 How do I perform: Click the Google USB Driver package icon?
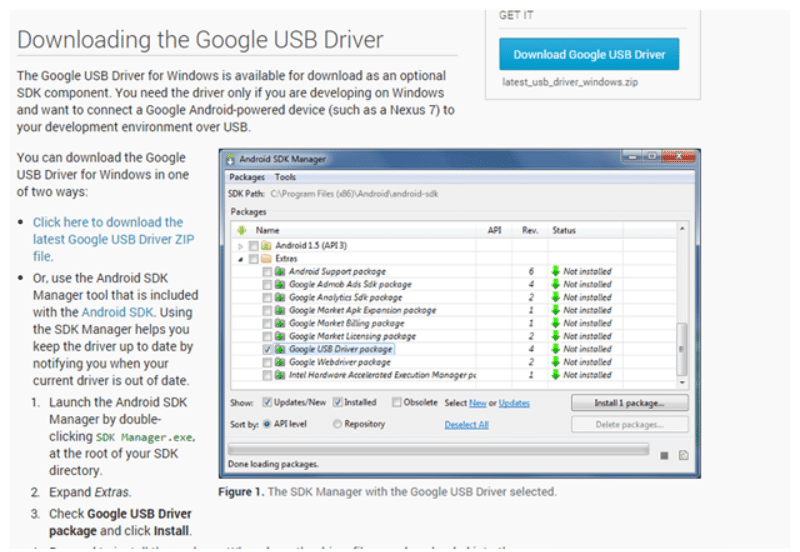(281, 350)
